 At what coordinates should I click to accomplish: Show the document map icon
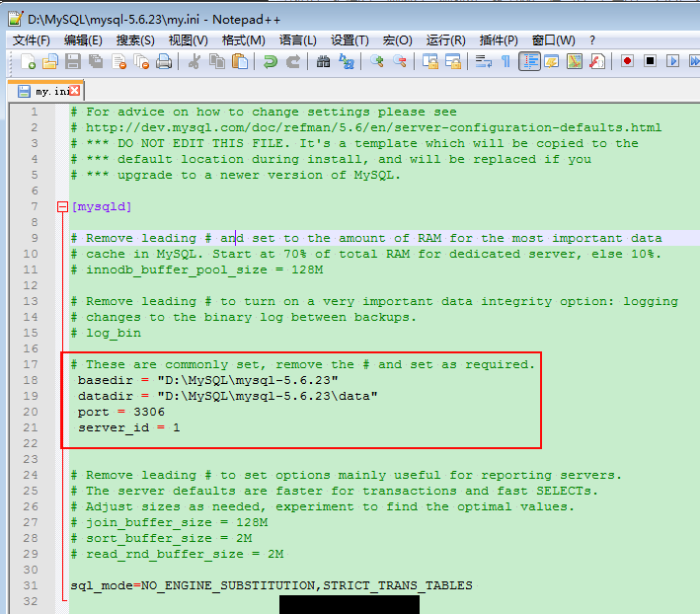(x=575, y=61)
